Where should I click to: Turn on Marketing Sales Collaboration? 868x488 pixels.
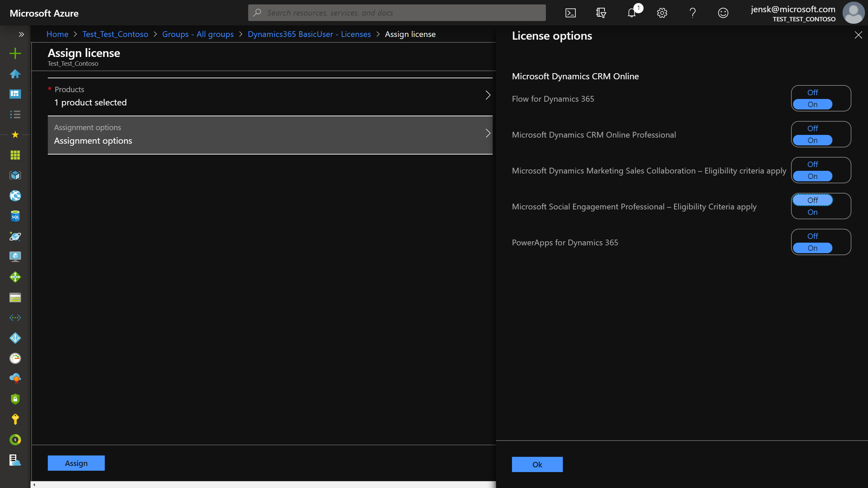812,176
